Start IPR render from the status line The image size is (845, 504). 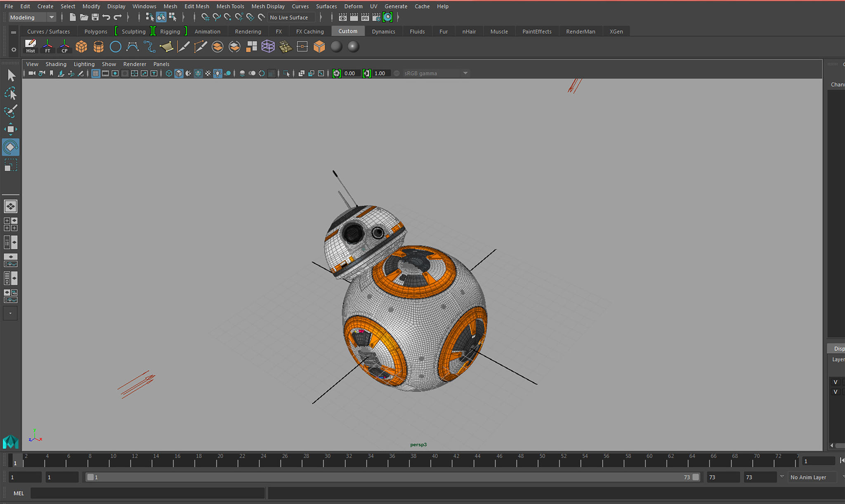[365, 17]
